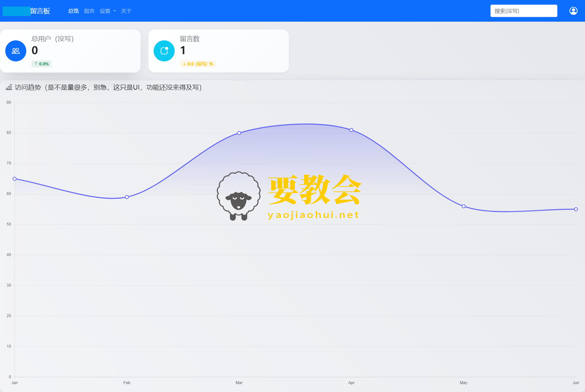Viewport: 585px width, 392px height.
Task: Click the total users value 0
Action: (x=35, y=50)
